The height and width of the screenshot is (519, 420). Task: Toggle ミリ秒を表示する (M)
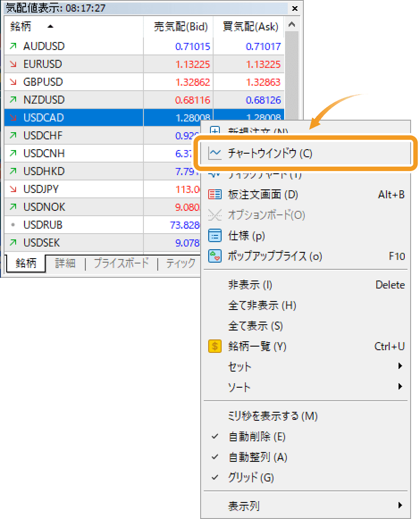tap(305, 416)
